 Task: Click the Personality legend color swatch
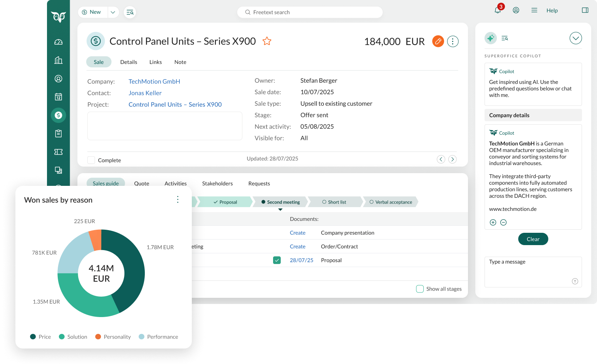click(x=98, y=337)
